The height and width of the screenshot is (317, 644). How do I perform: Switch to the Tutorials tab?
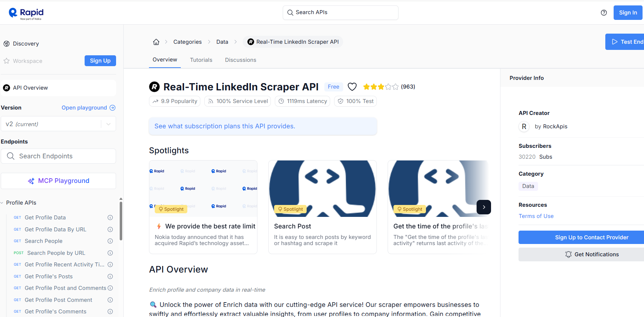tap(201, 60)
